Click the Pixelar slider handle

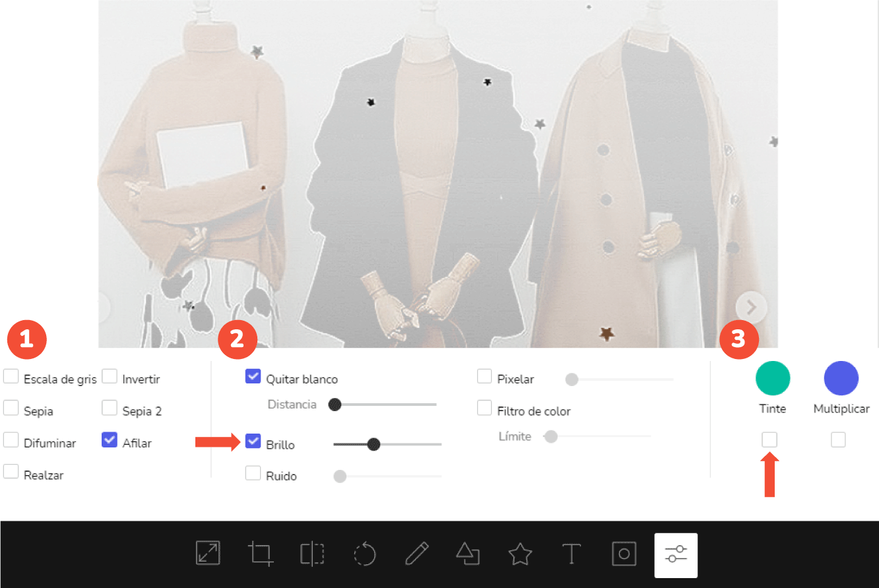[572, 379]
